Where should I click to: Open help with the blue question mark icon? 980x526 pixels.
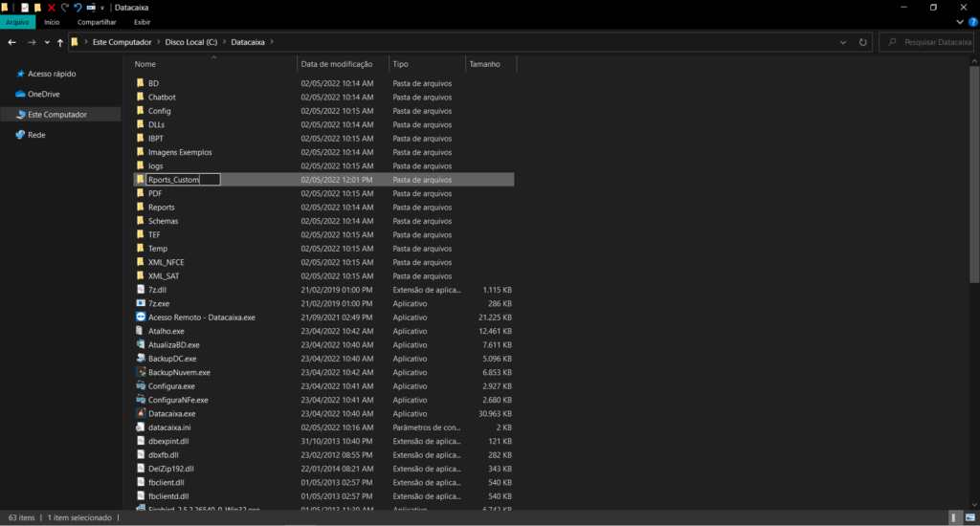pyautogui.click(x=972, y=22)
